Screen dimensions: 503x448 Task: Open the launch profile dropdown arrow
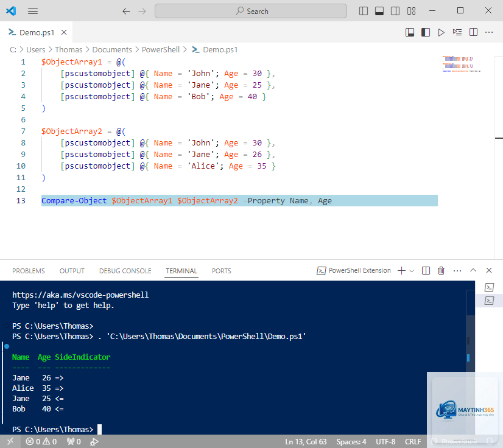point(412,271)
